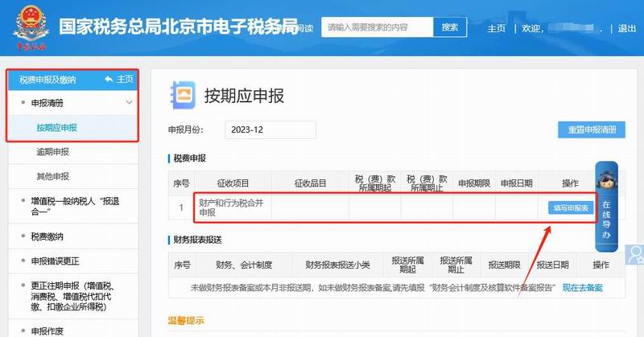Image resolution: width=644 pixels, height=337 pixels.
Task: Click the 申报日期 column header
Action: tap(516, 183)
